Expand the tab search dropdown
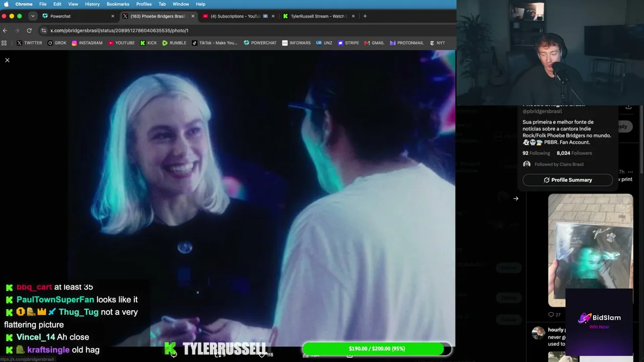The image size is (644, 362). 33,16
